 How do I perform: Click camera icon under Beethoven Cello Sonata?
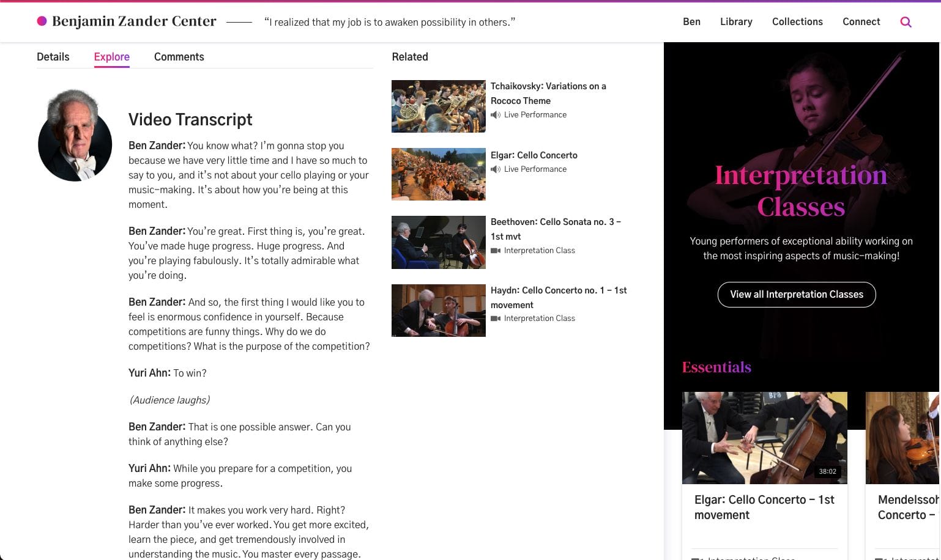[x=496, y=251]
